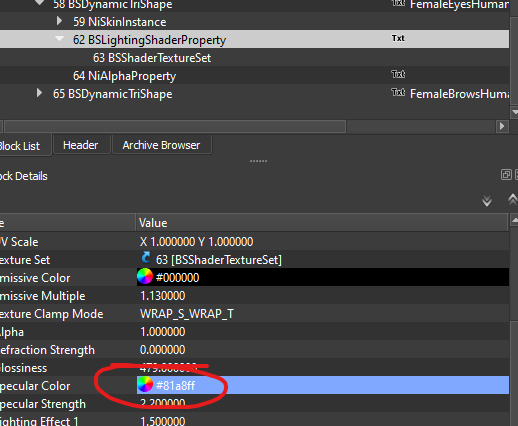Image resolution: width=518 pixels, height=426 pixels.
Task: Select the 65 BSDynamicTriShape row
Action: pyautogui.click(x=254, y=94)
